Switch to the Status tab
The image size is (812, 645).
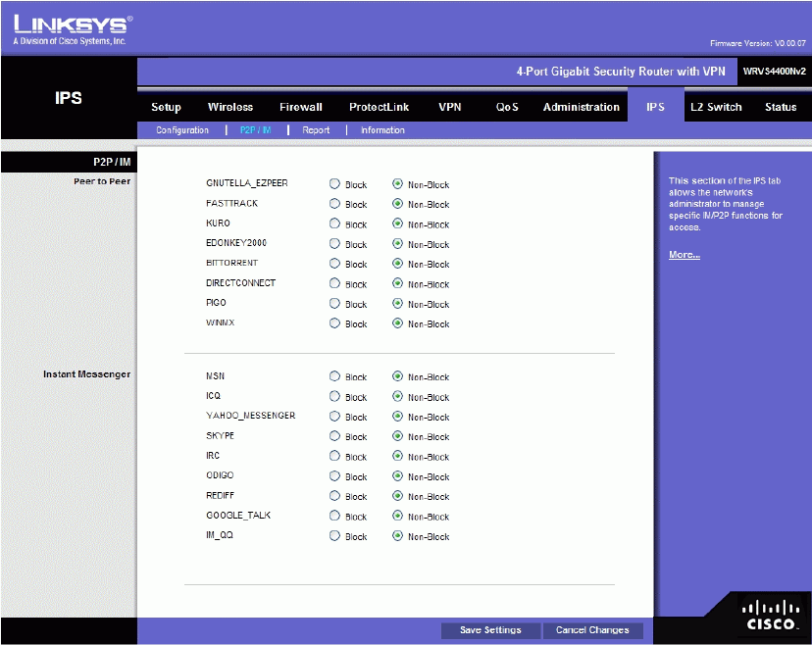[781, 107]
